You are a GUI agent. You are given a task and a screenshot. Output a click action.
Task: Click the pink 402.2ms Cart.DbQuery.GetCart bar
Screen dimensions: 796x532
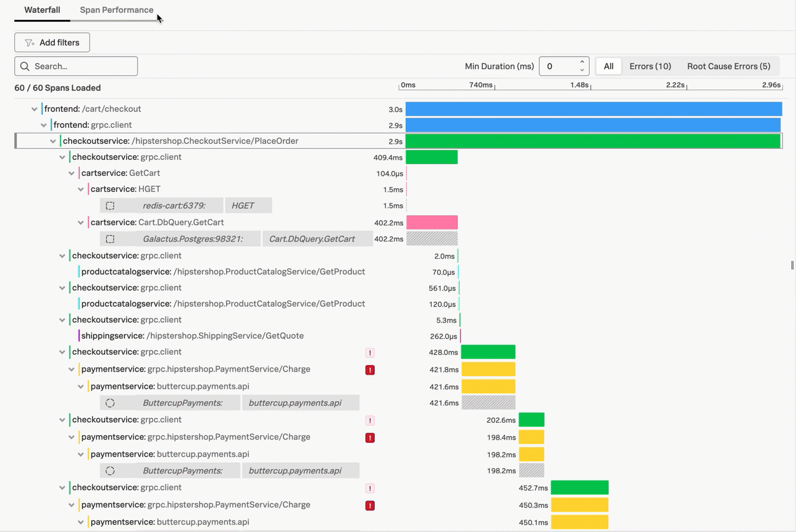pos(432,222)
